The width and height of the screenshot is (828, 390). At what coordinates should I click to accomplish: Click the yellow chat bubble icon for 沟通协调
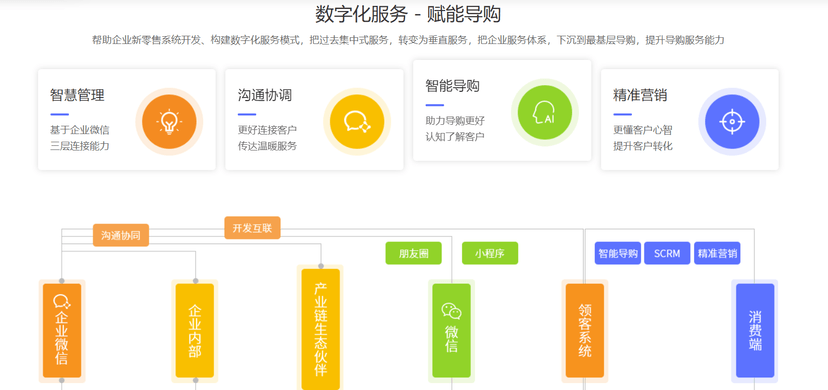point(357,122)
